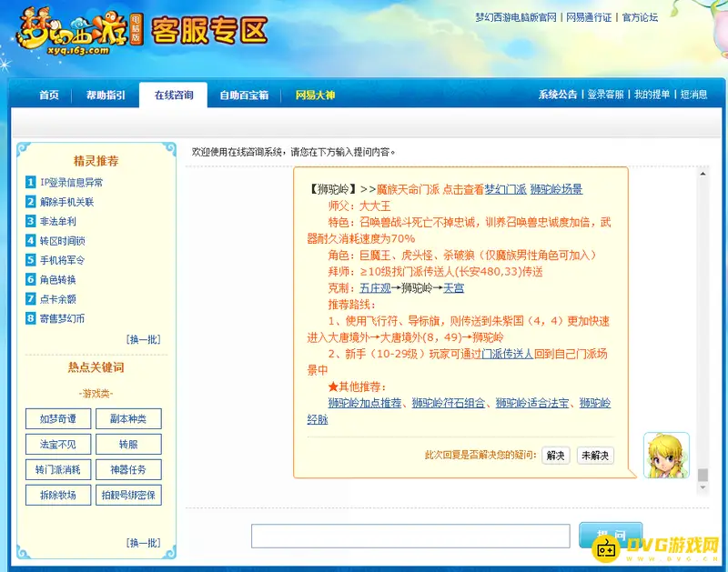Open the 狮驼岭符石组合 link
The height and width of the screenshot is (572, 728).
point(449,403)
